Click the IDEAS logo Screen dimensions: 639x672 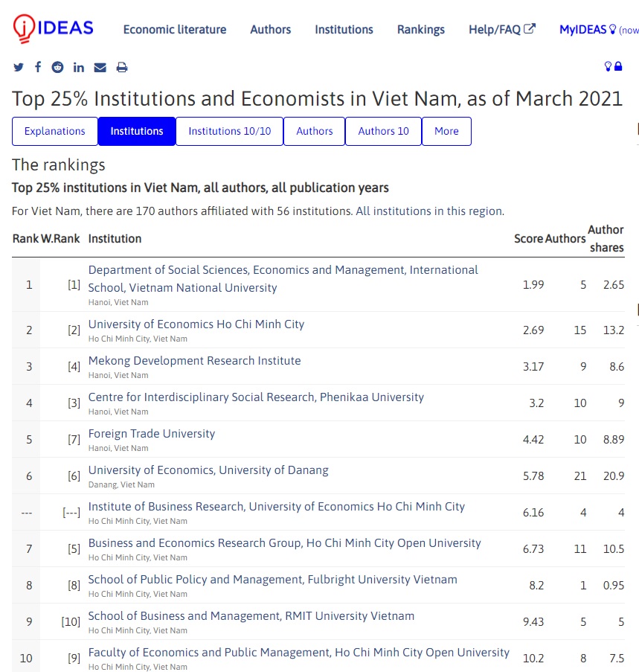pyautogui.click(x=53, y=28)
